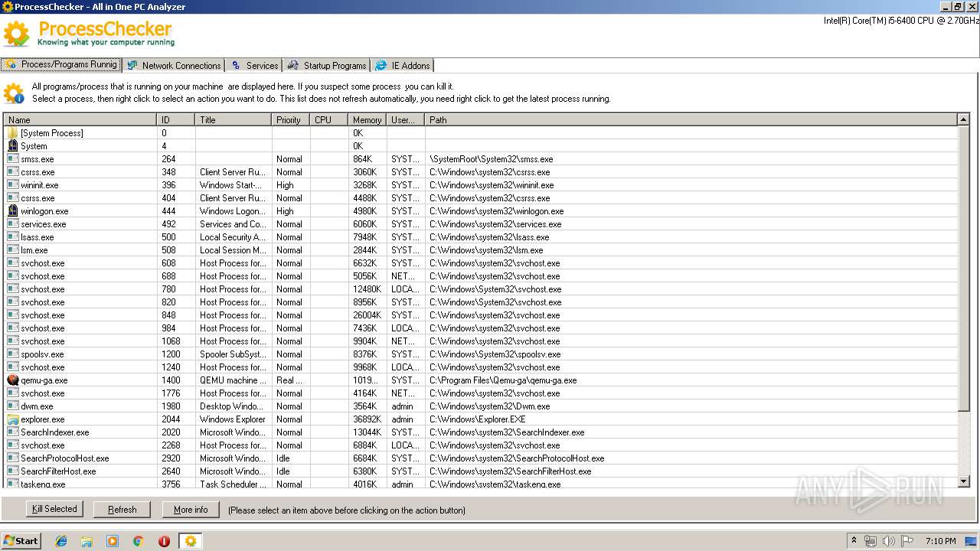980x551 pixels.
Task: Open the IE Addons tab
Action: click(403, 66)
